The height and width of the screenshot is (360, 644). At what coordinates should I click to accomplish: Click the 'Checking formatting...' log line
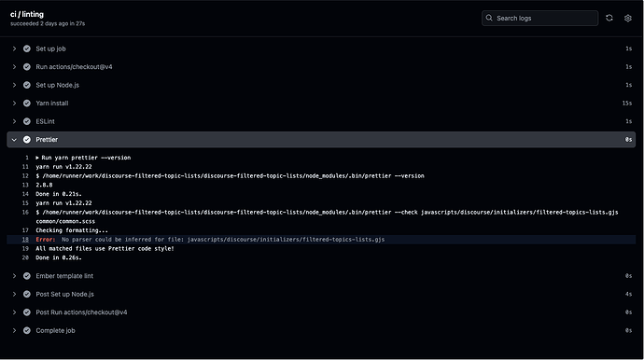[x=72, y=230]
